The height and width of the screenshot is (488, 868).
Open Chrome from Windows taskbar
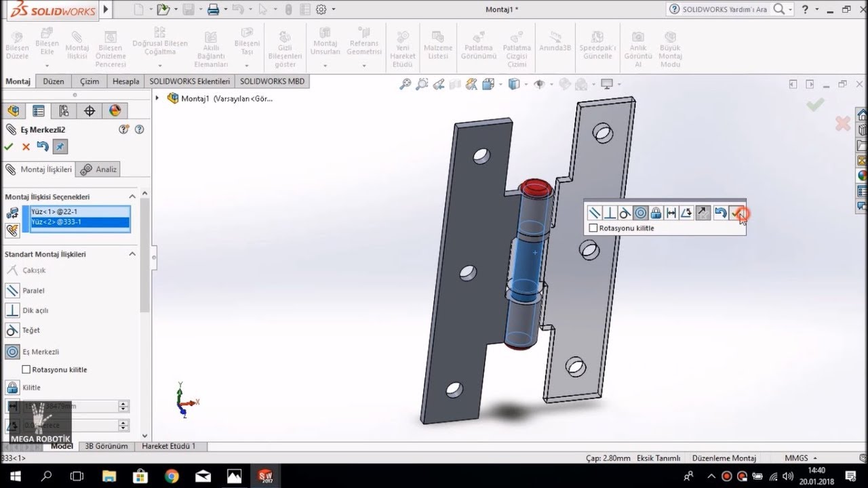[x=172, y=476]
